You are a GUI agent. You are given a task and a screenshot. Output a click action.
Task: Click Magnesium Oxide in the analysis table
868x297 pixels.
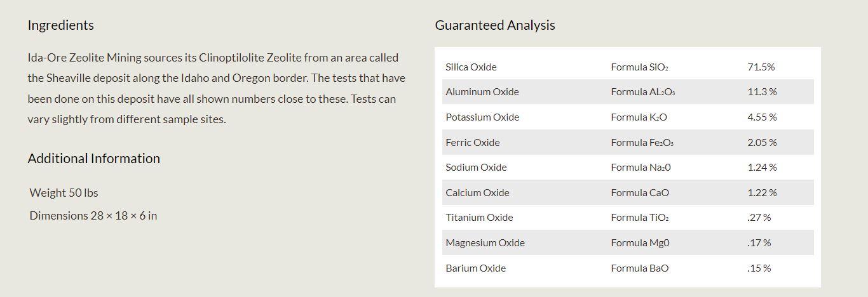[x=485, y=243]
